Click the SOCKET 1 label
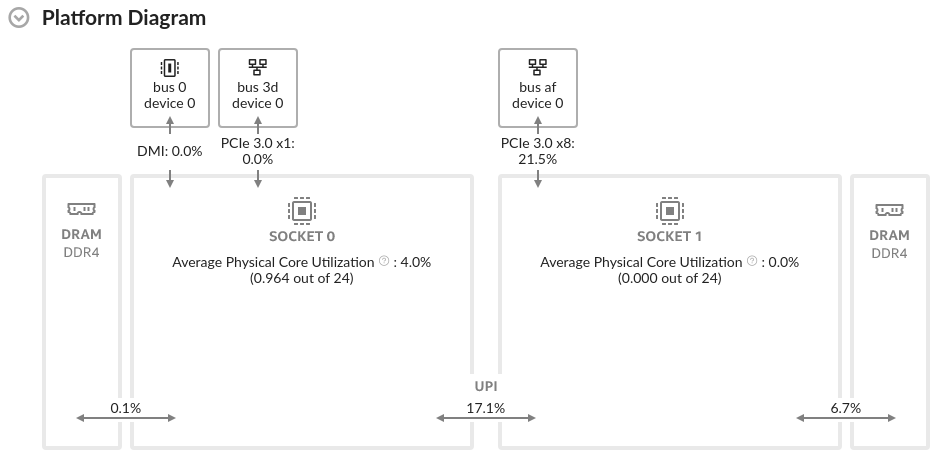 [x=670, y=237]
